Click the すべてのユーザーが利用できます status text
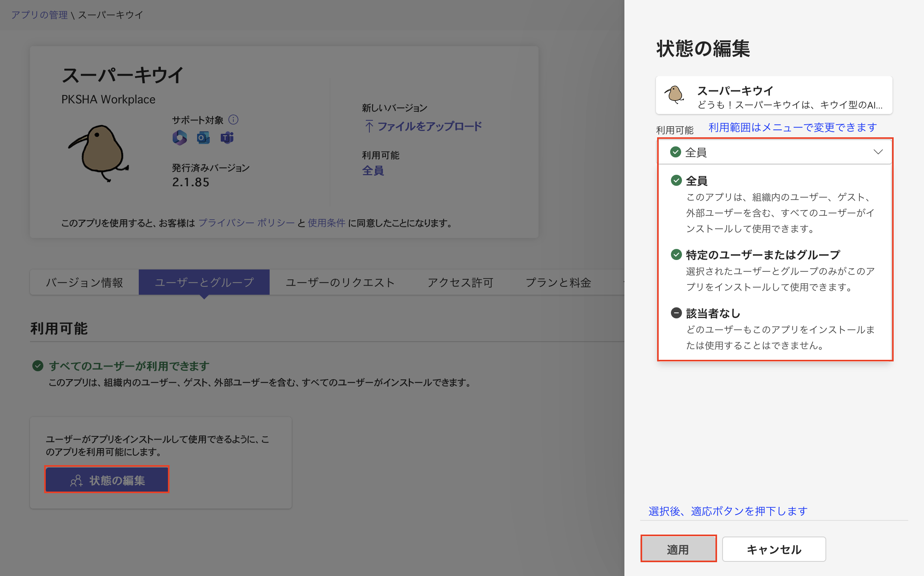The image size is (924, 576). (x=129, y=366)
